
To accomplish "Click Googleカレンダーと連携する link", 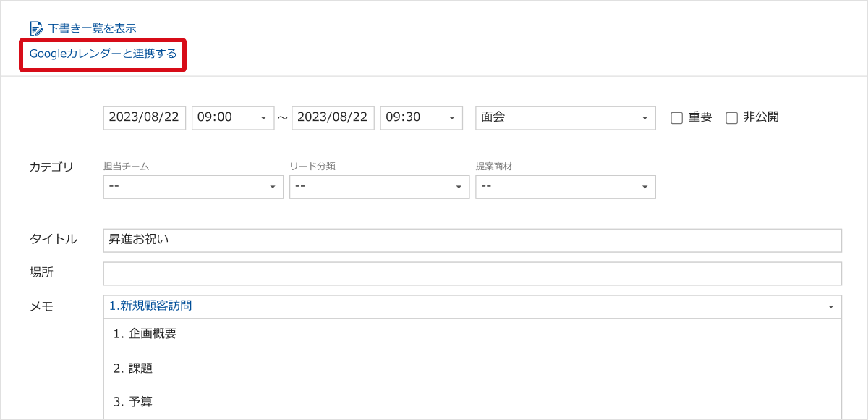I will (103, 54).
